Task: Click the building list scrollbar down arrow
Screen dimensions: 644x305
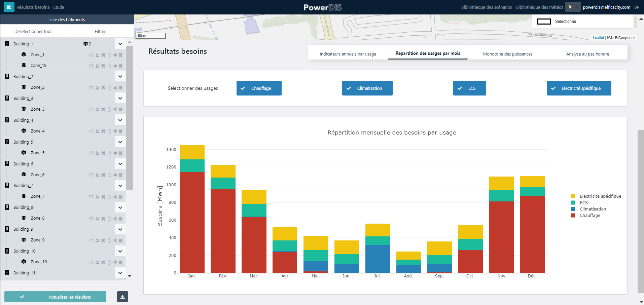Action: click(x=130, y=276)
